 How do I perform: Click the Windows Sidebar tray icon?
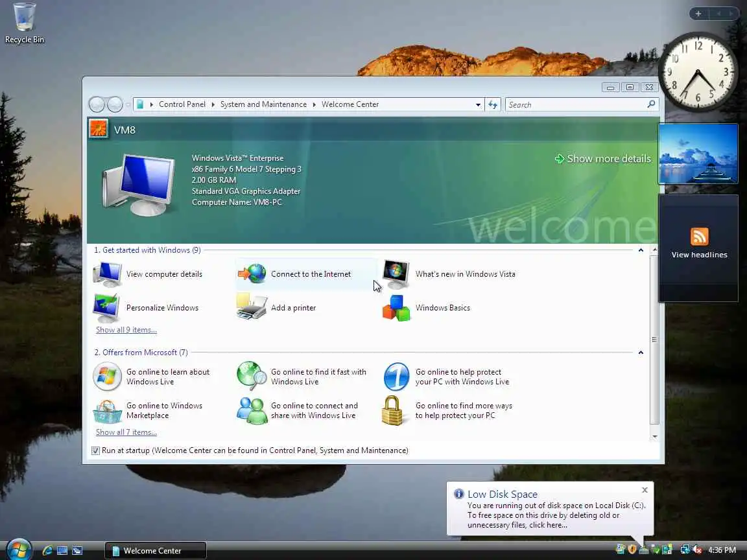[667, 550]
